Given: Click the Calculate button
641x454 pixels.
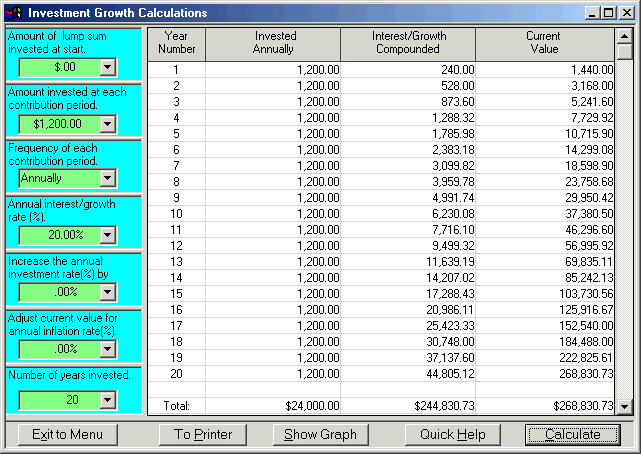Looking at the screenshot, I should [x=573, y=434].
